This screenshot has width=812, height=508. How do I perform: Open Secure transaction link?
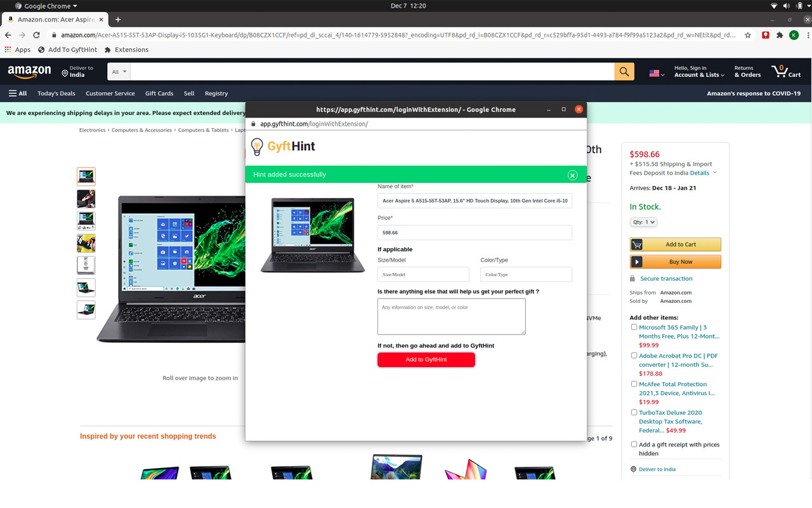tap(666, 279)
